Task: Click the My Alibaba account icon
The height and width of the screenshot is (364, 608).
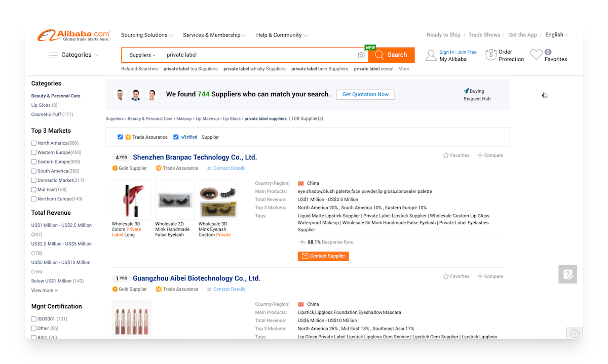Action: [431, 55]
